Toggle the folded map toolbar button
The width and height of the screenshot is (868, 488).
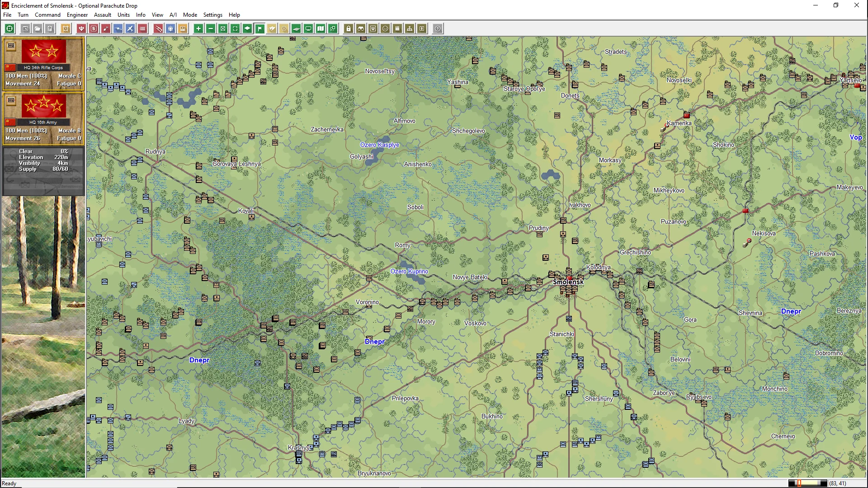[x=321, y=28]
